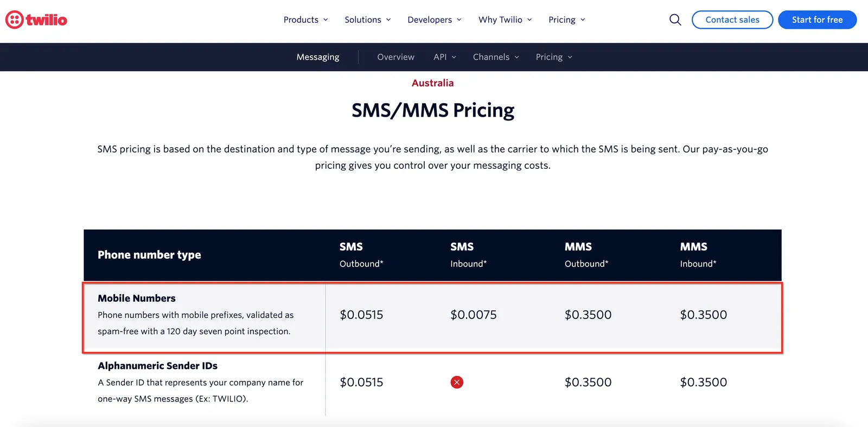Expand the Products dropdown
The image size is (868, 427).
(305, 20)
